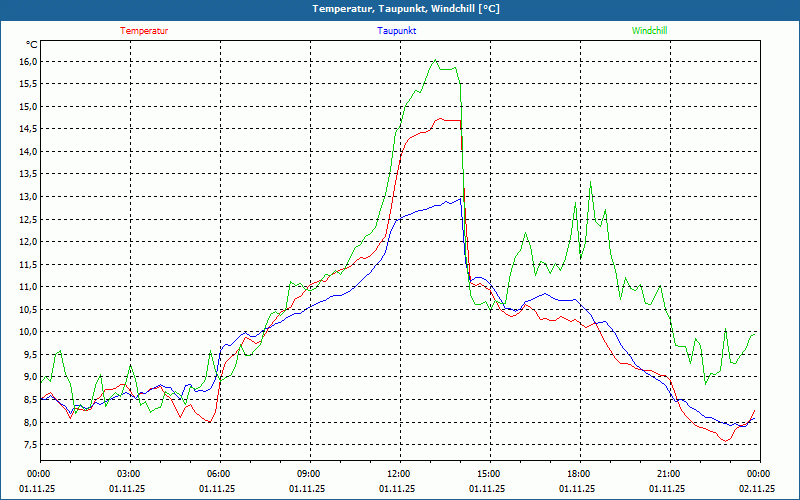This screenshot has width=800, height=500.
Task: Select the 16,0 value on the y-axis
Action: [28, 62]
